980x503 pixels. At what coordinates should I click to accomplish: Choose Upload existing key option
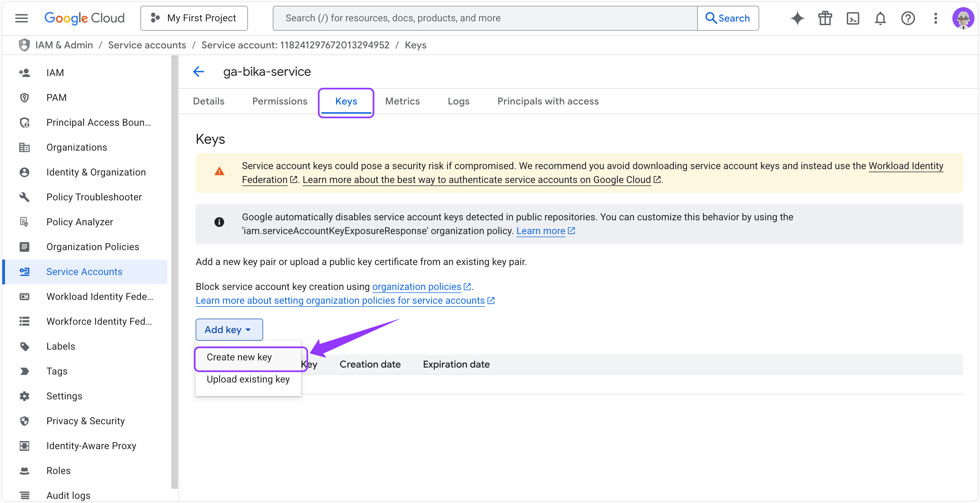coord(248,379)
